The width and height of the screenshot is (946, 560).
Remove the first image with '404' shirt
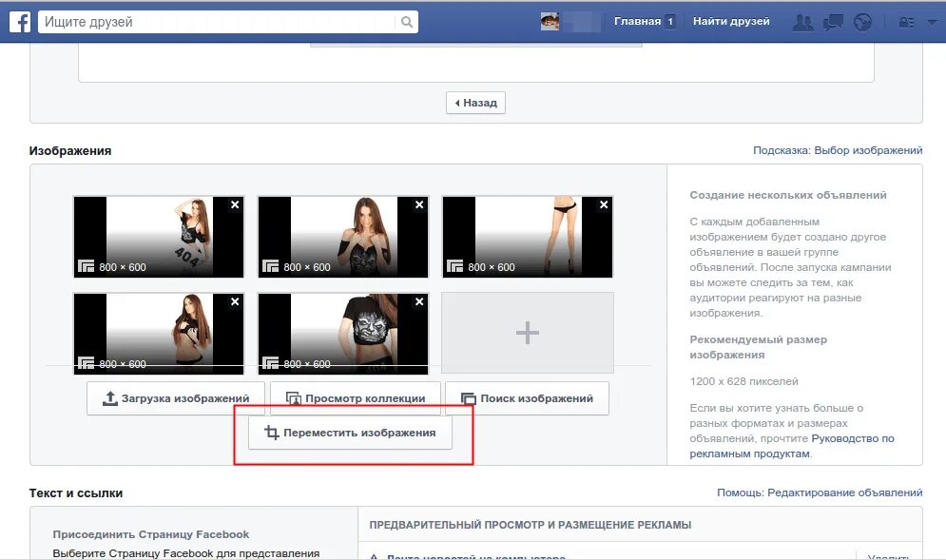(235, 204)
